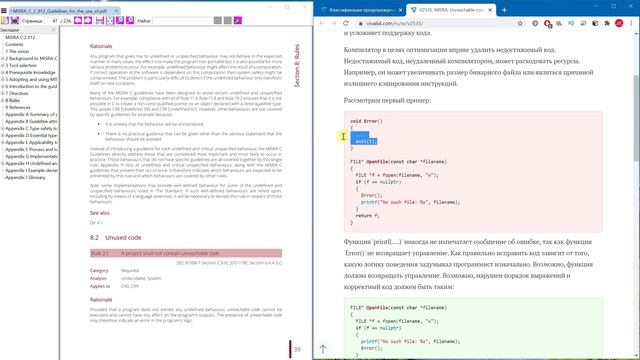Image resolution: width=640 pixels, height=360 pixels.
Task: Click find next gray button in PDF toolbar
Action: pyautogui.click(x=228, y=20)
